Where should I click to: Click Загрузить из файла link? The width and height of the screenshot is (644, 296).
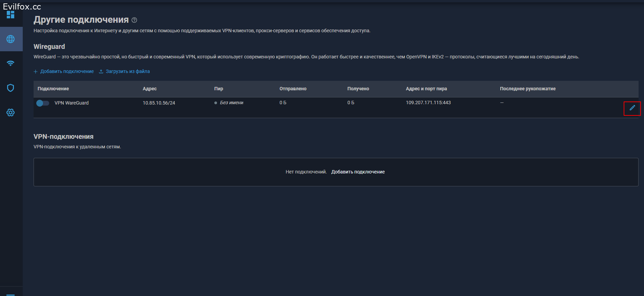point(124,71)
